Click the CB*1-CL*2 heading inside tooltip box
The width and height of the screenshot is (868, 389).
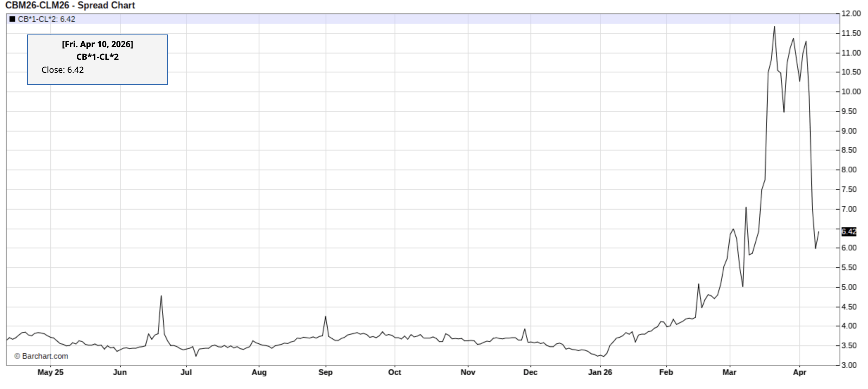point(98,57)
